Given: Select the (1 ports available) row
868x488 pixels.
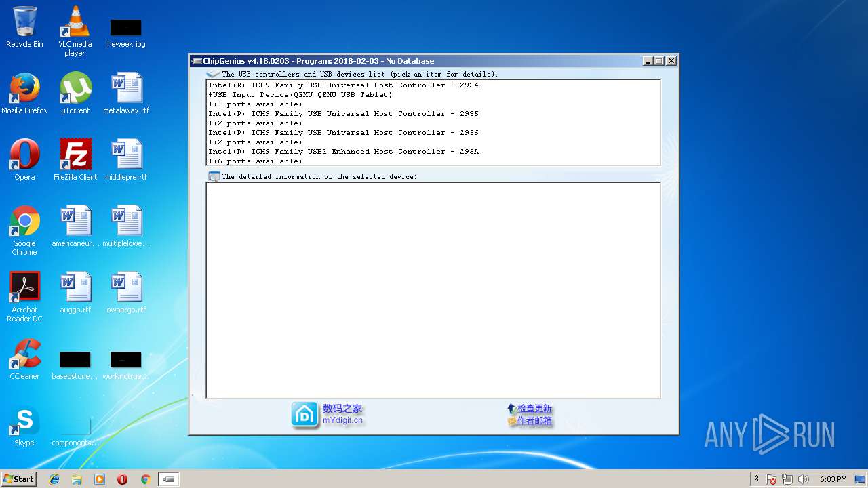Looking at the screenshot, I should click(433, 104).
